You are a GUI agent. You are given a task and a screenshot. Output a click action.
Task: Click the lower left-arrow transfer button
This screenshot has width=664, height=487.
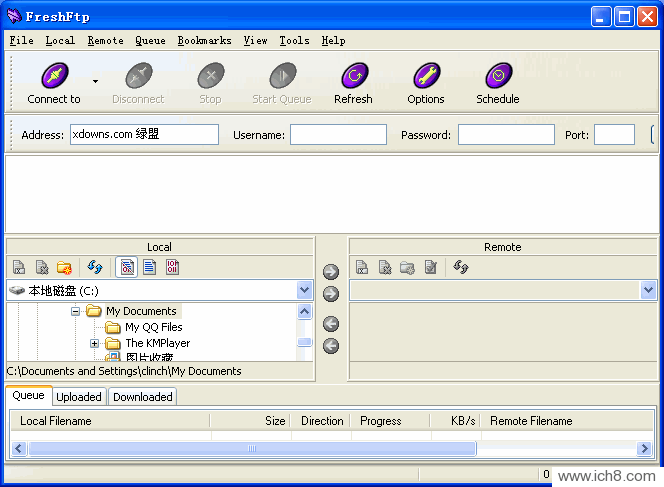[331, 346]
